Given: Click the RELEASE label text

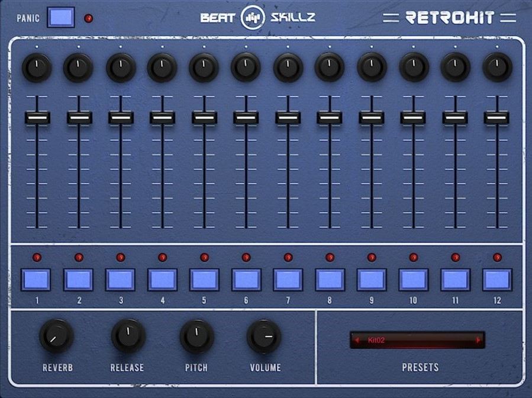Looking at the screenshot, I should pyautogui.click(x=127, y=368).
